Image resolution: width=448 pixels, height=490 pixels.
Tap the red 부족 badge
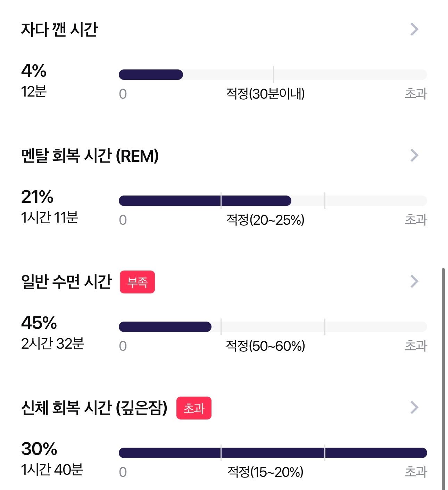pos(137,282)
